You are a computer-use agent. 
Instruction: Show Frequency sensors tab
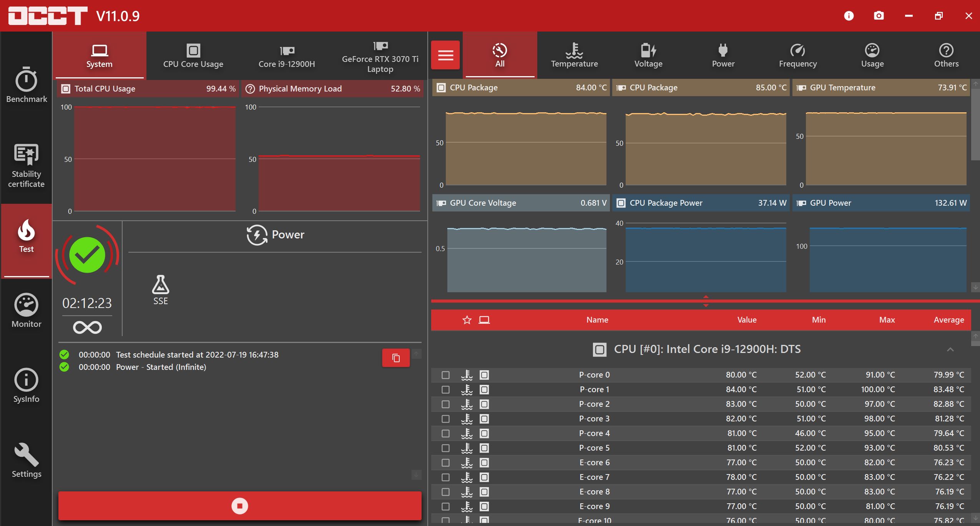798,55
